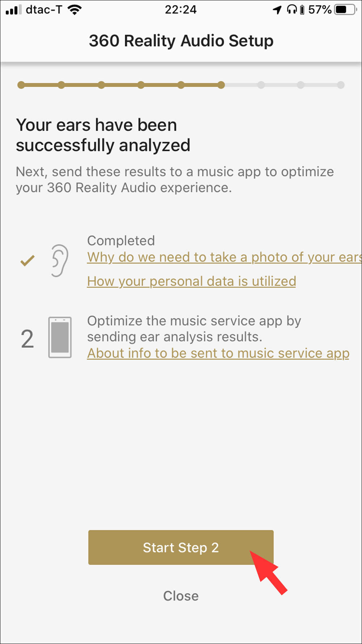Viewport: 362px width, 644px height.
Task: Select the first progress step dot
Action: click(x=21, y=85)
